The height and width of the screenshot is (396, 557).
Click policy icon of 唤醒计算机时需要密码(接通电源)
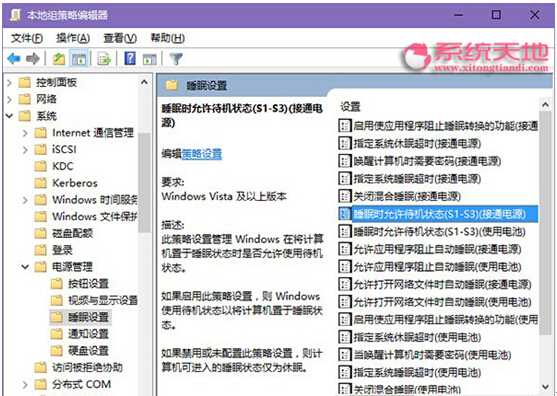344,161
